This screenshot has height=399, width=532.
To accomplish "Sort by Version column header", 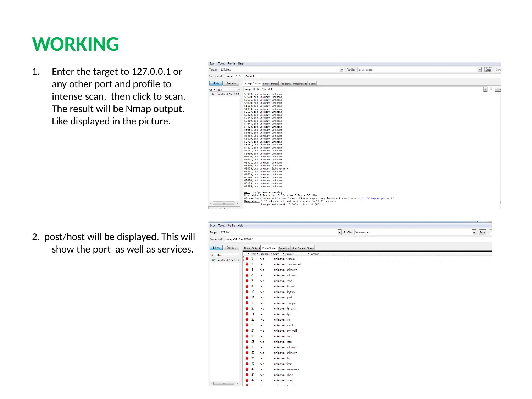I will [x=315, y=254].
